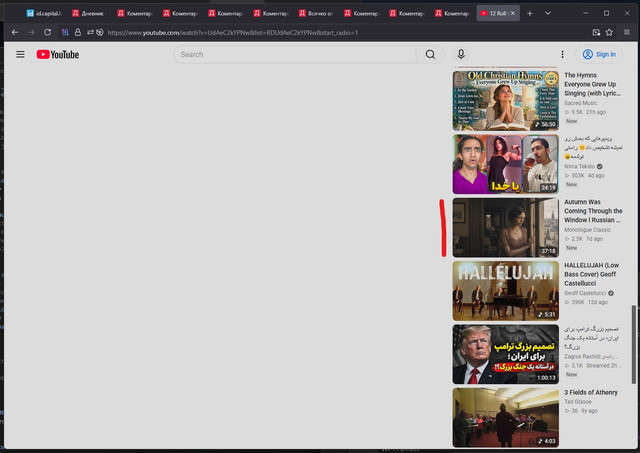Start voice search with the microphone icon
This screenshot has height=453, width=640.
[461, 54]
